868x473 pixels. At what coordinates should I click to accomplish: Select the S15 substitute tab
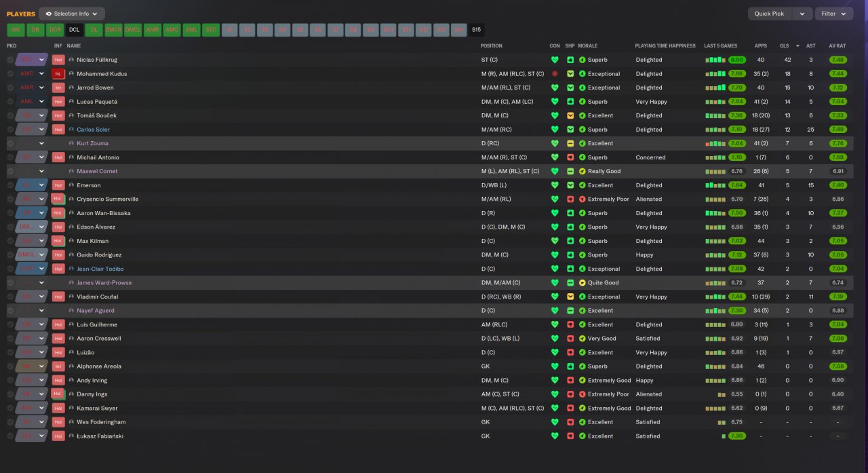click(477, 30)
